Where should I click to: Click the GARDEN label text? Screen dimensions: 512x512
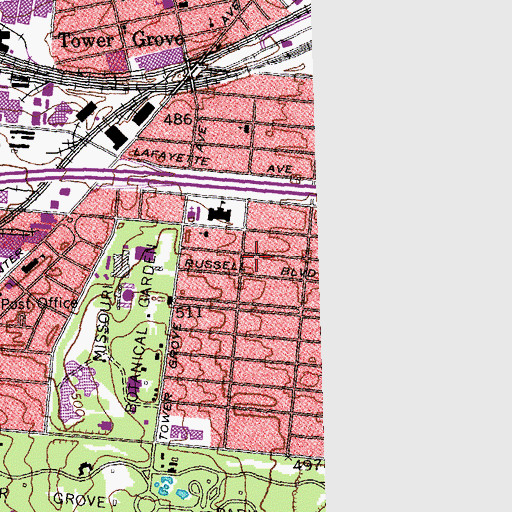(x=147, y=275)
